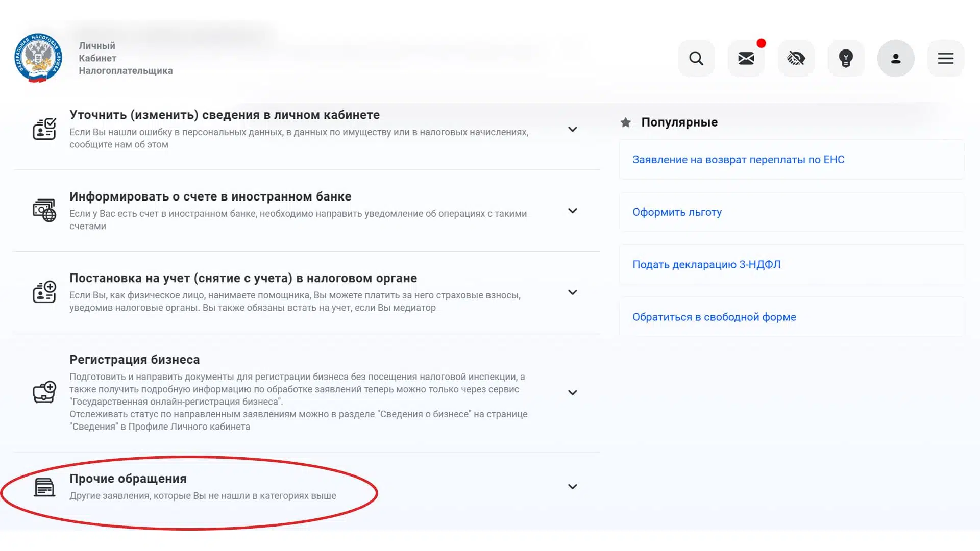Click the search magnifier icon

coord(696,59)
